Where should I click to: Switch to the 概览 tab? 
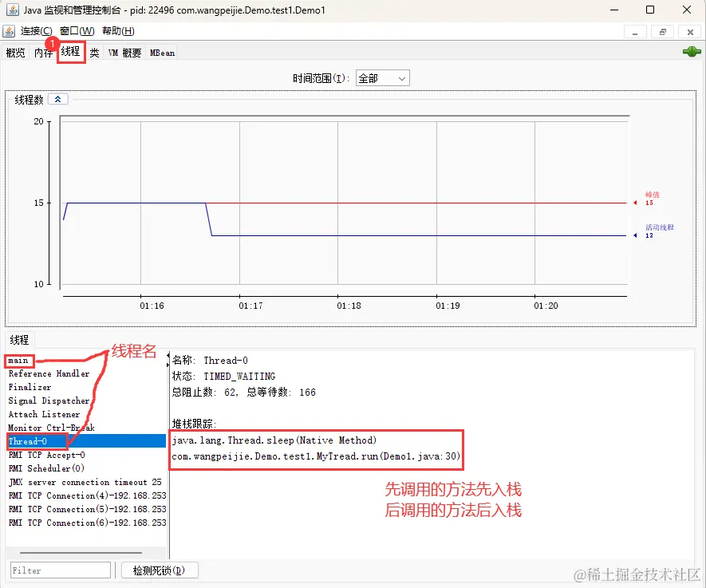tap(15, 53)
